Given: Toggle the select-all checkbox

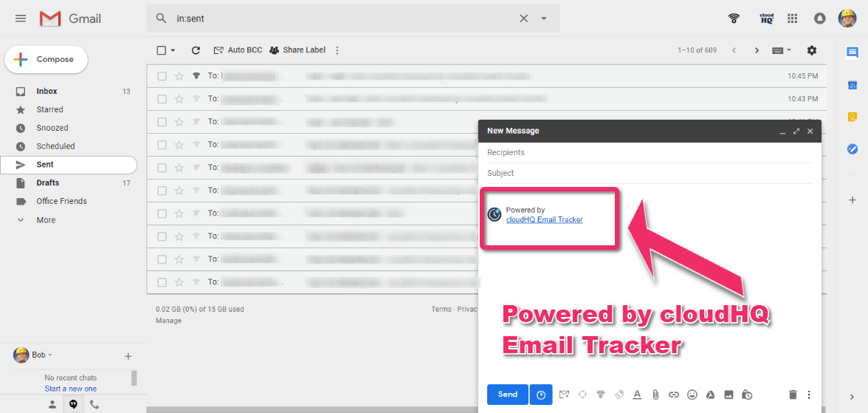Looking at the screenshot, I should (162, 50).
